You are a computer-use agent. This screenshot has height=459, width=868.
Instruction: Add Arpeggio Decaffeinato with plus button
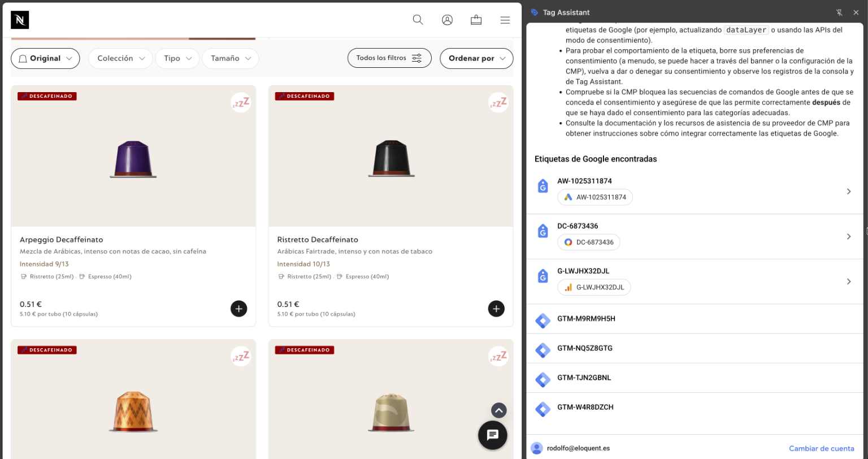[238, 309]
